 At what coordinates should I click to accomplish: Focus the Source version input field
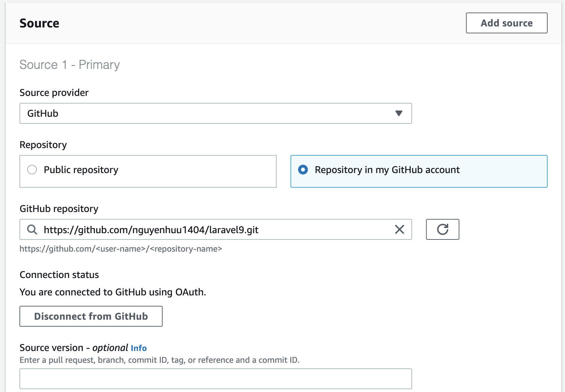tap(215, 379)
